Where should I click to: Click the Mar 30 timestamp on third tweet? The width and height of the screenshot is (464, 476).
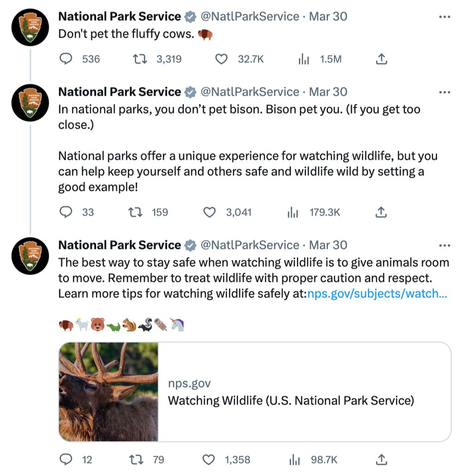point(328,245)
